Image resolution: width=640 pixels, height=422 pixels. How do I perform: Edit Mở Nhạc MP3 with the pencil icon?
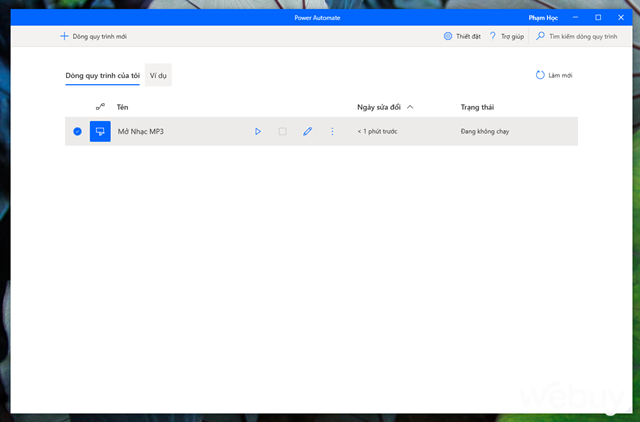(308, 131)
